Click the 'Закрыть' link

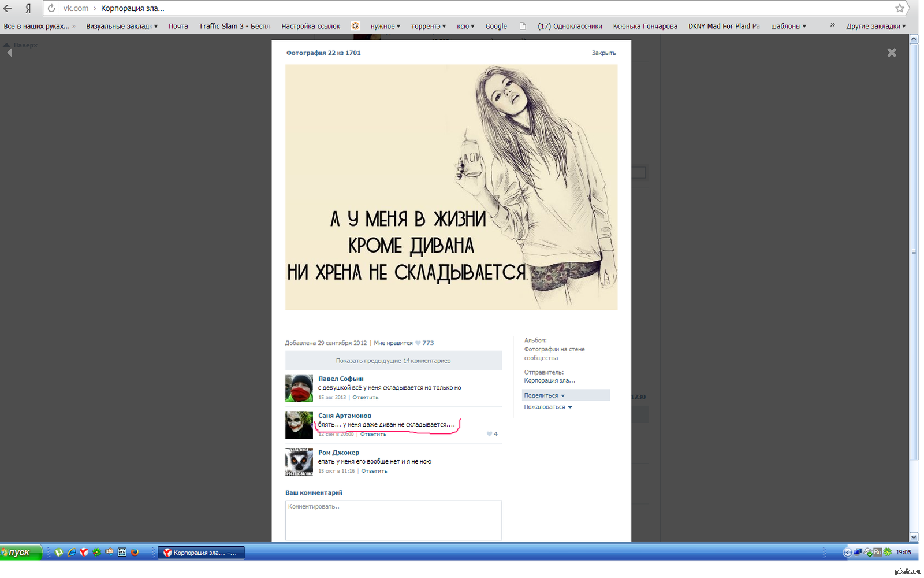603,53
